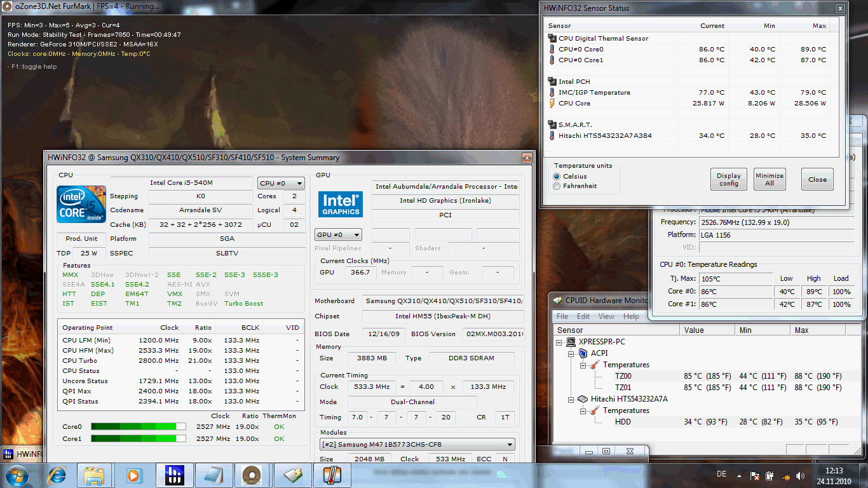The image size is (868, 488).
Task: Click the 'Turbo Boost' feature label
Action: click(244, 303)
